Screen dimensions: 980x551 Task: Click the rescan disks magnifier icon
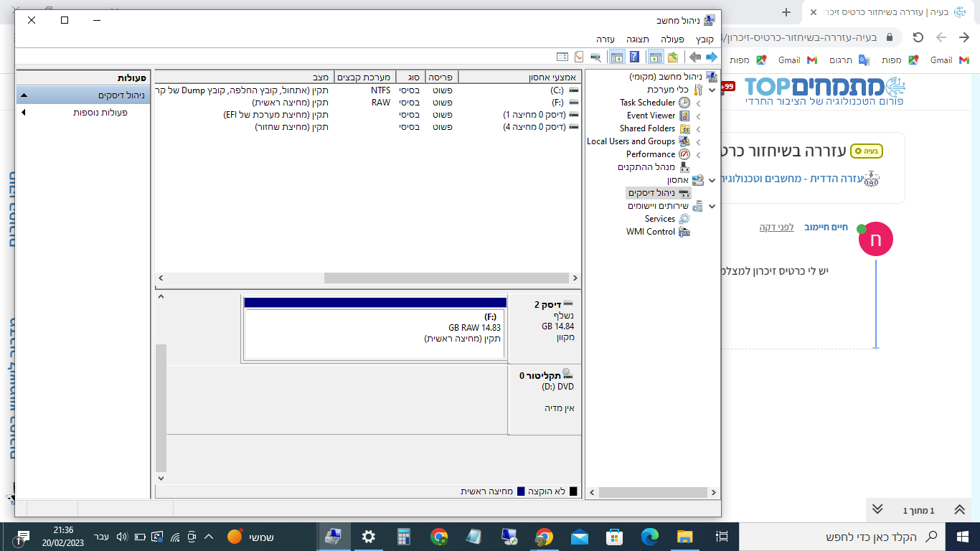point(595,57)
